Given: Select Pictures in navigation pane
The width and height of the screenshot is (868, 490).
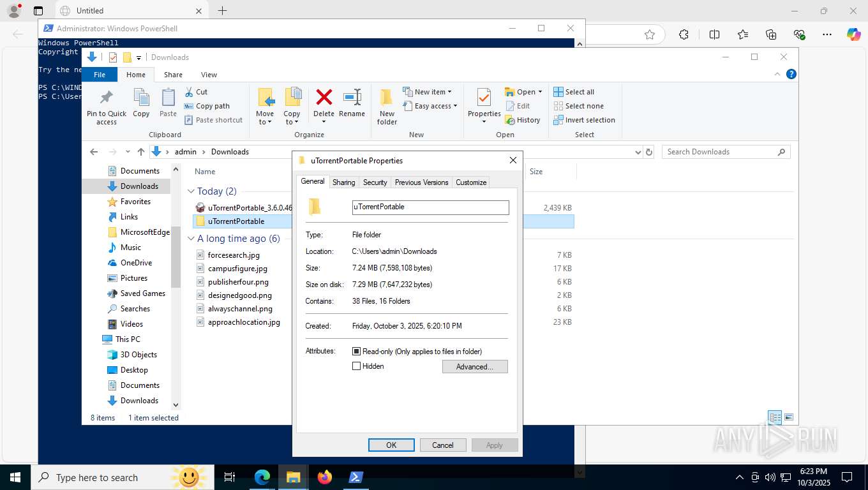Looking at the screenshot, I should point(134,278).
